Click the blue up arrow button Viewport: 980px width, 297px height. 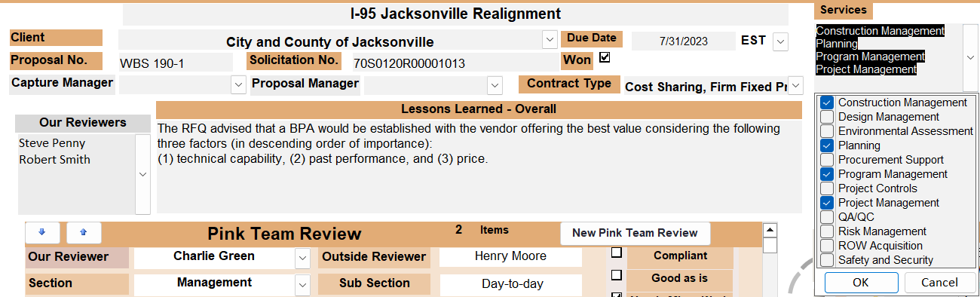pos(84,233)
